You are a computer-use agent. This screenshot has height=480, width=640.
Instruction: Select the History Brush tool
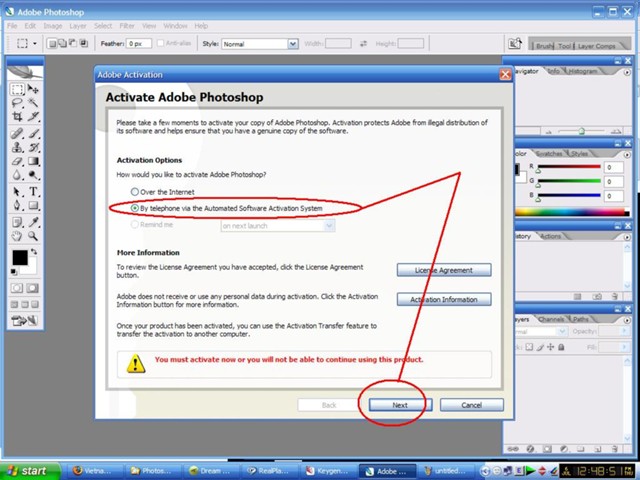[x=33, y=147]
